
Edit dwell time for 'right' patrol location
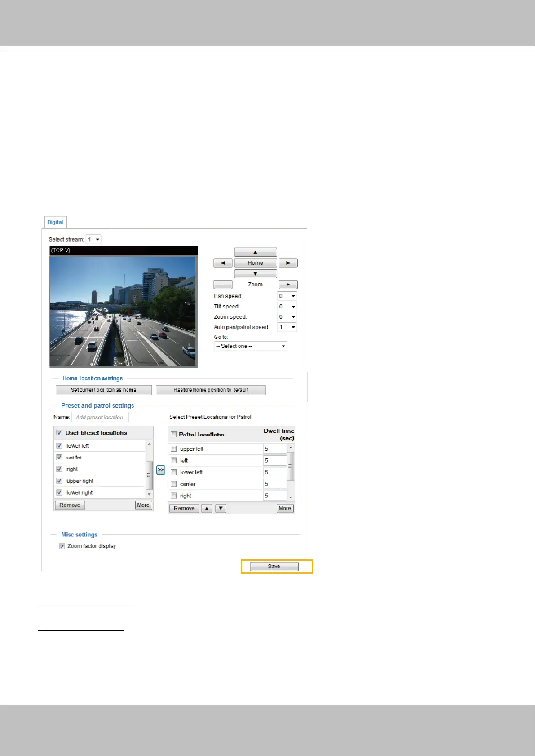click(274, 496)
